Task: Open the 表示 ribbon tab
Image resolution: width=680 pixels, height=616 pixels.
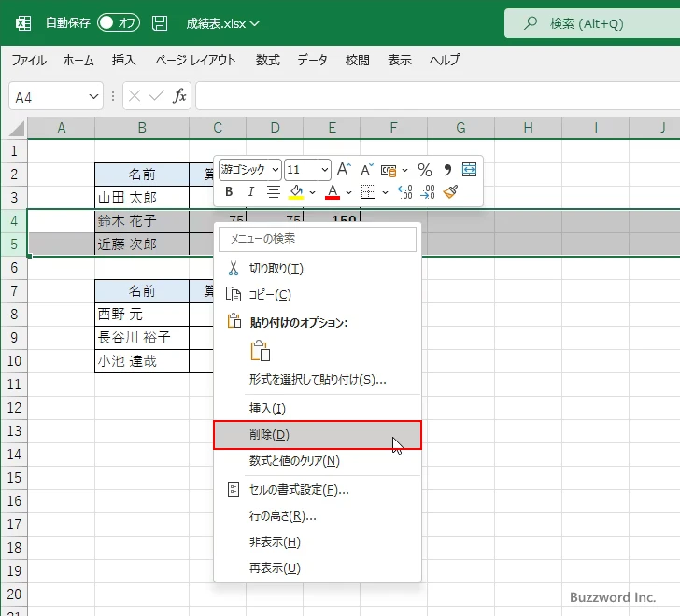Action: (x=400, y=60)
